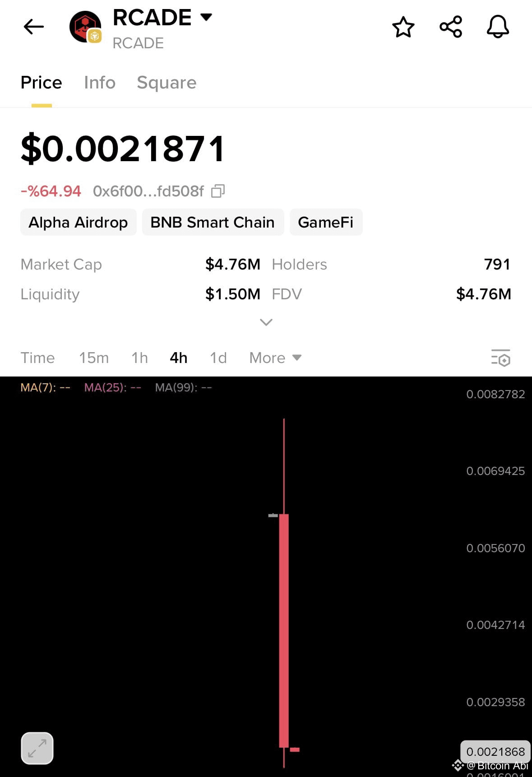
Task: Select the 1h chart interval
Action: pos(139,358)
